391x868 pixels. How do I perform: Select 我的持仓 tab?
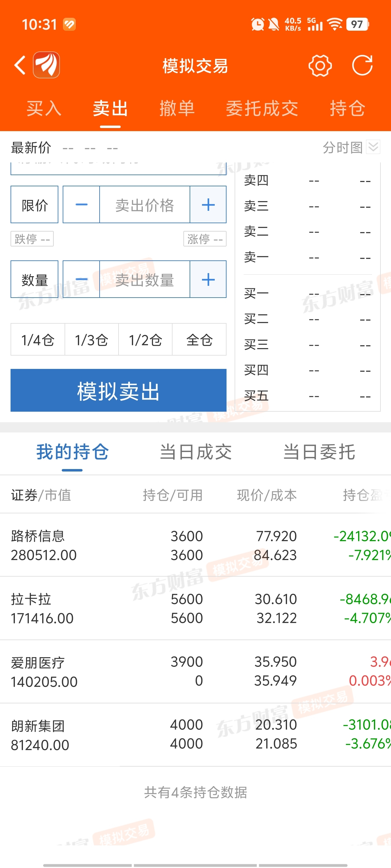[x=72, y=452]
